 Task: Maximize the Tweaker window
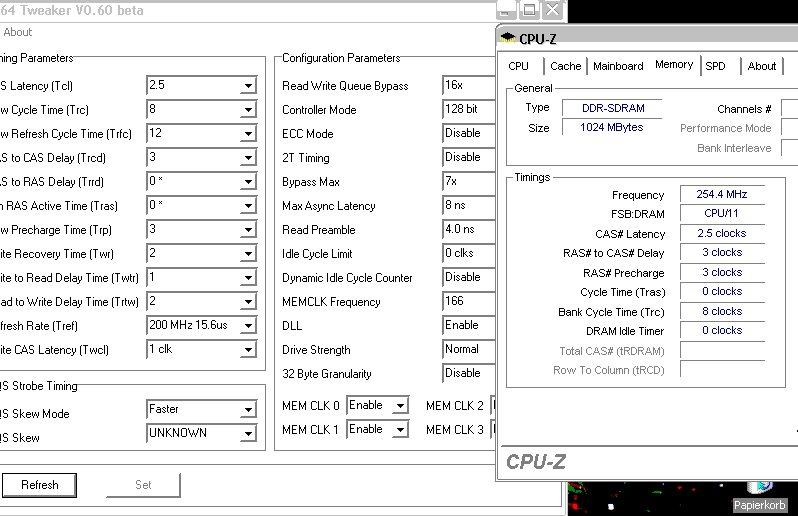[x=529, y=10]
